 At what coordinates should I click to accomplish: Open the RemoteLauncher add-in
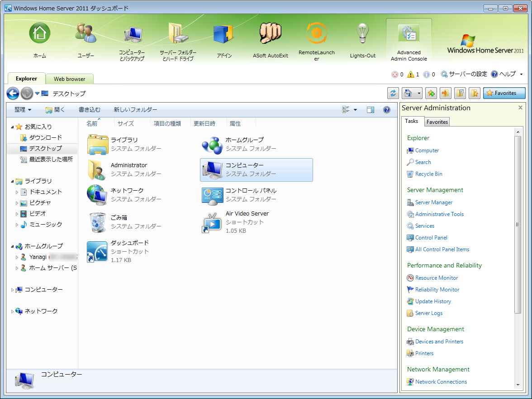[316, 38]
